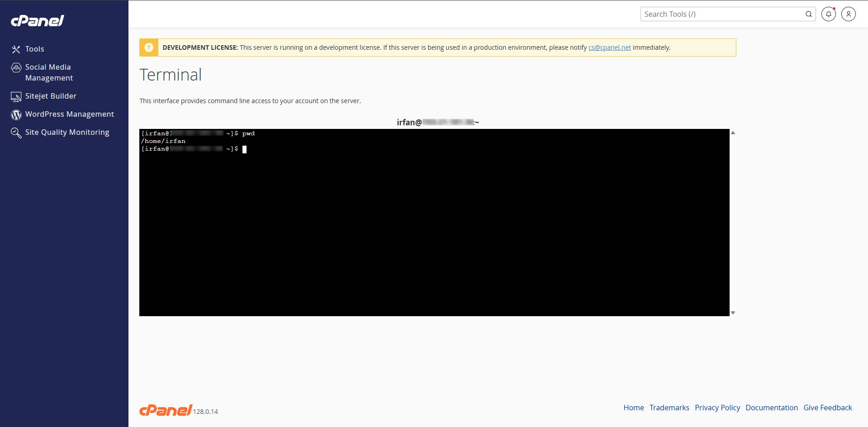The height and width of the screenshot is (427, 868).
Task: Open the Privacy Policy link
Action: point(717,408)
